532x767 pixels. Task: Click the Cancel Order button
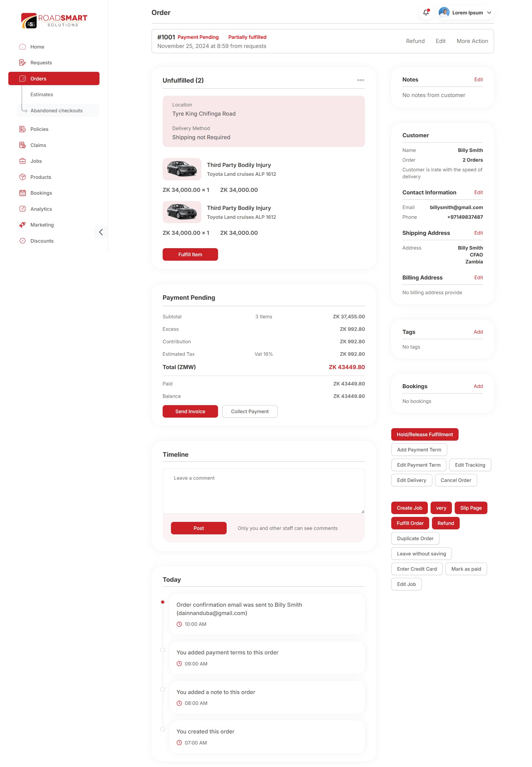tap(456, 481)
